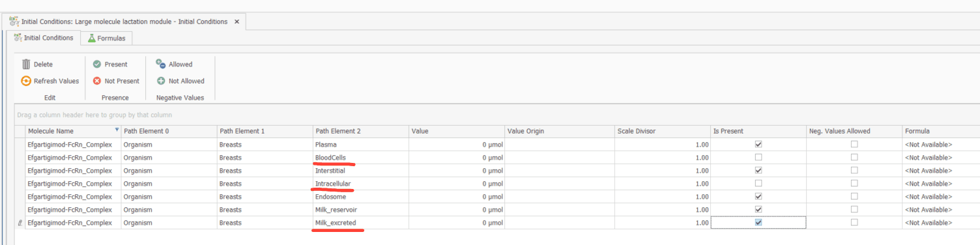The height and width of the screenshot is (245, 980).
Task: Open the Molecule Name column filter icon
Action: tap(117, 130)
